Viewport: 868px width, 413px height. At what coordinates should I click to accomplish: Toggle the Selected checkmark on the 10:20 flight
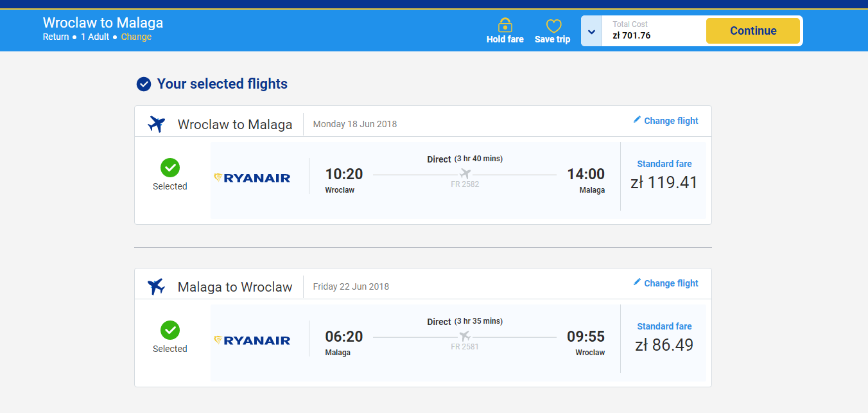click(x=170, y=168)
